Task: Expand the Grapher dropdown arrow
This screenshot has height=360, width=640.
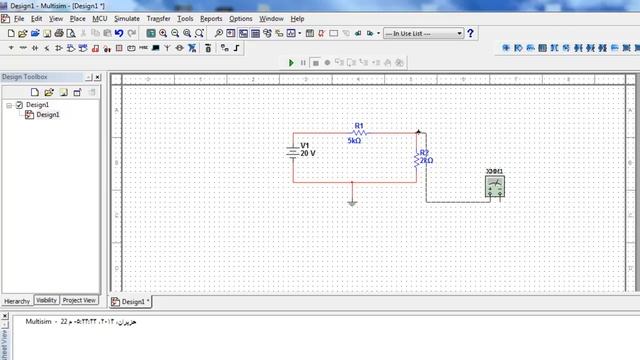Action: [300, 33]
